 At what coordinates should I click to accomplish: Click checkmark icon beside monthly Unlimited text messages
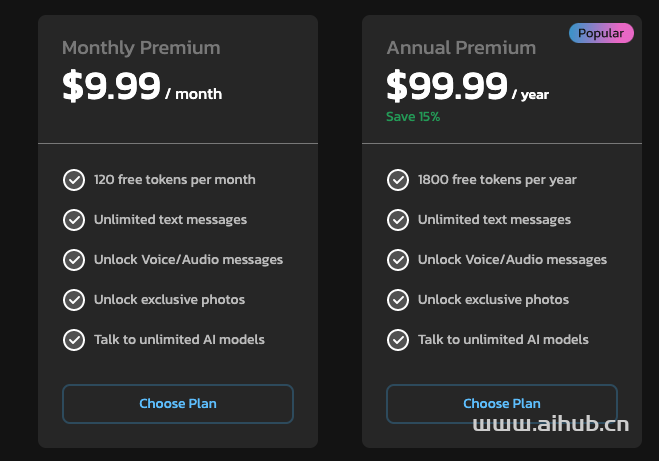coord(74,220)
